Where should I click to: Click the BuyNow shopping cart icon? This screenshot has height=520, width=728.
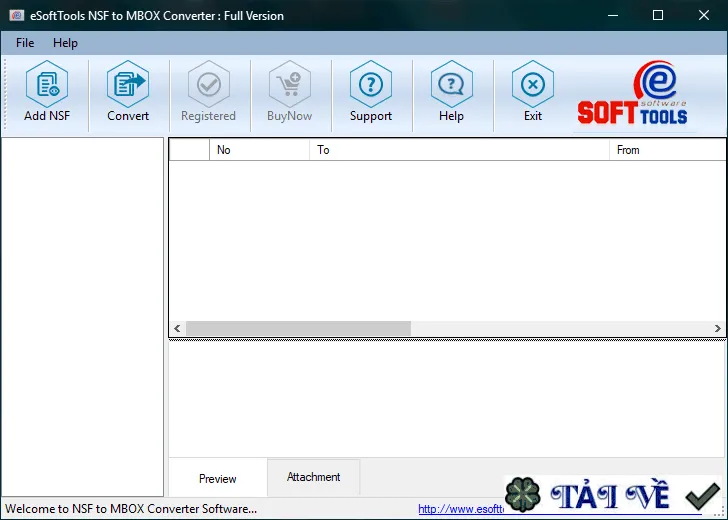pyautogui.click(x=289, y=84)
